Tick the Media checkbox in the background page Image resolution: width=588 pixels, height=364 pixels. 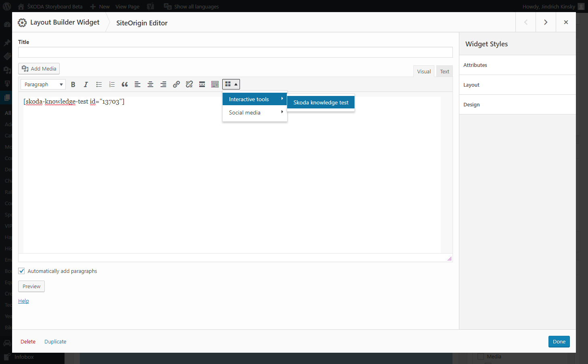[x=481, y=356]
